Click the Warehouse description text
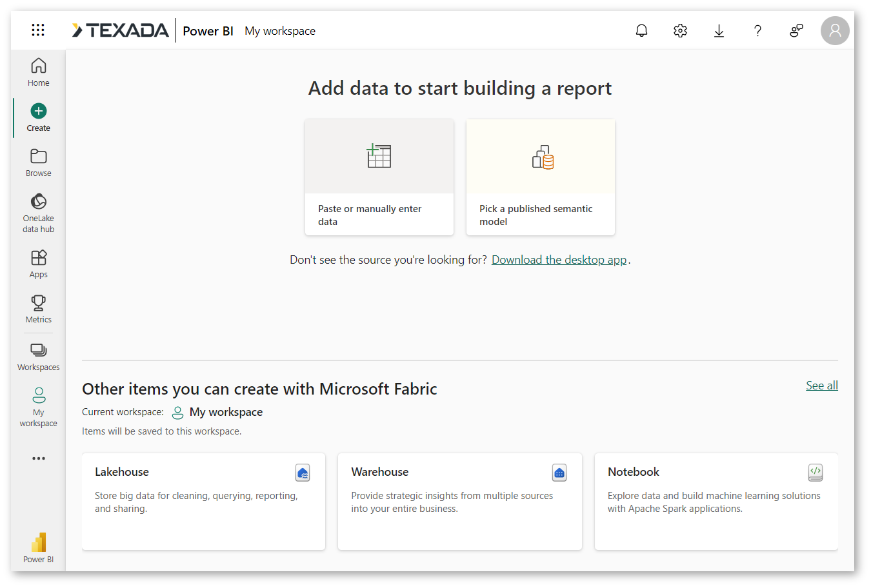The height and width of the screenshot is (588, 871). pos(452,502)
